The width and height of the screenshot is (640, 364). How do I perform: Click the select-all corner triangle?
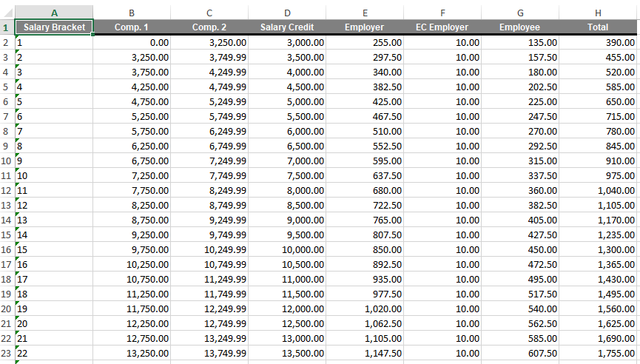tap(8, 13)
